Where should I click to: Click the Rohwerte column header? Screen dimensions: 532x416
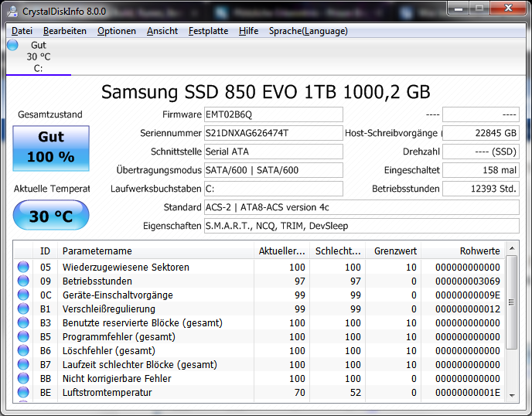pyautogui.click(x=462, y=251)
